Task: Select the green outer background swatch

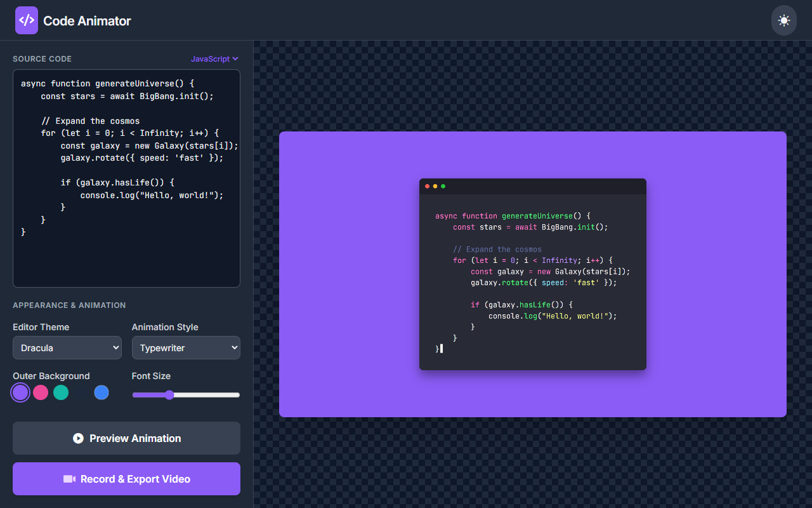Action: pyautogui.click(x=61, y=392)
